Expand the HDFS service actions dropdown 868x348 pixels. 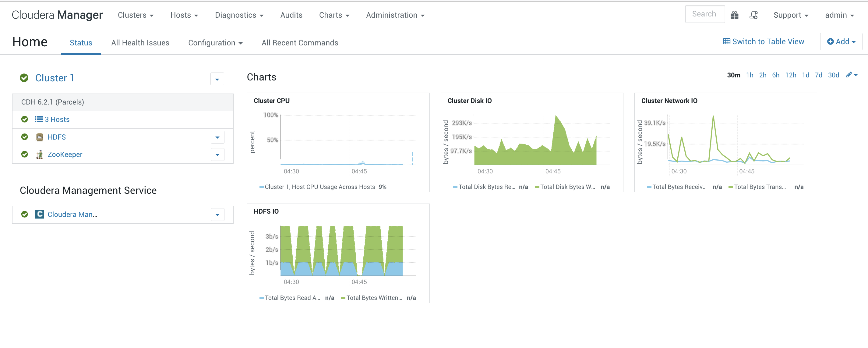218,137
